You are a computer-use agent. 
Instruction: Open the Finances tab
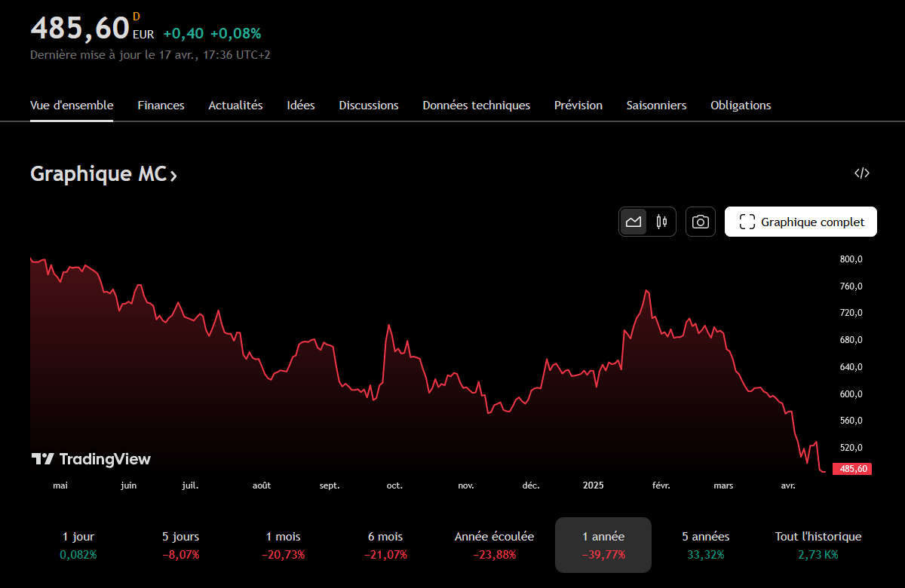(161, 106)
